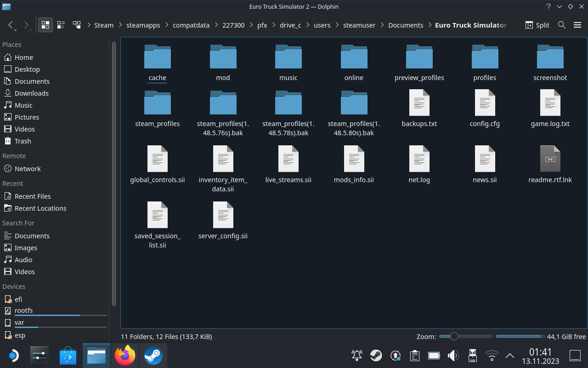Open the hamburger menu in Dolphin toolbar

tap(577, 25)
